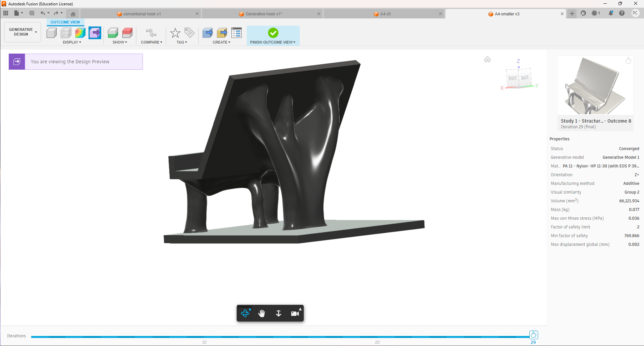Select the rainbow stress view icon

pos(80,33)
